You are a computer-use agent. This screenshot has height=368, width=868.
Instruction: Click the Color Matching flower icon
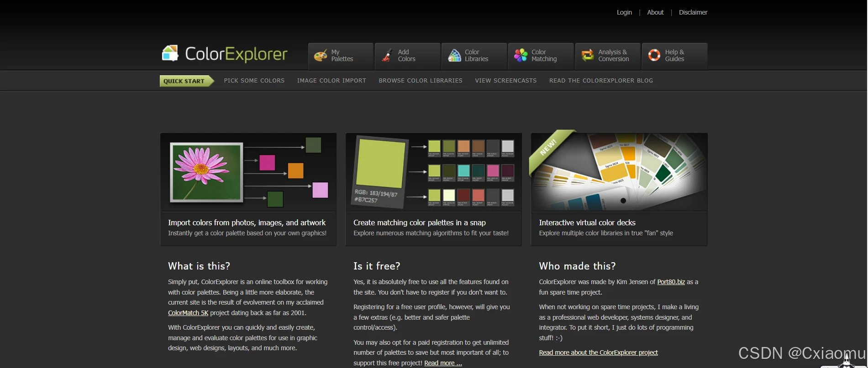pyautogui.click(x=521, y=56)
